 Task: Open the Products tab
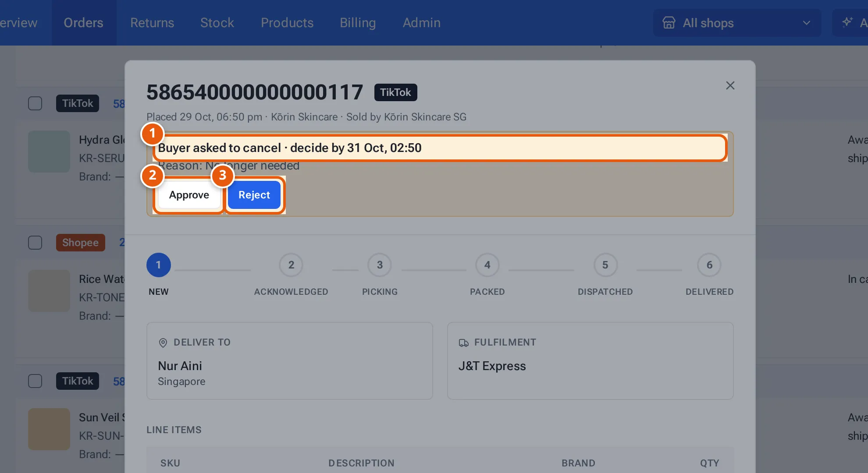[287, 23]
